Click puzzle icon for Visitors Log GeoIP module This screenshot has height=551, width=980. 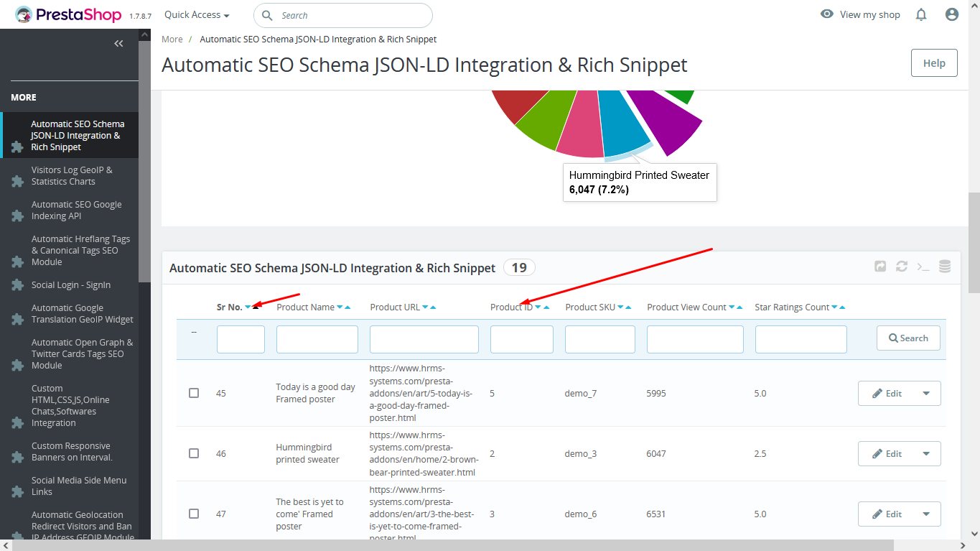pos(17,181)
